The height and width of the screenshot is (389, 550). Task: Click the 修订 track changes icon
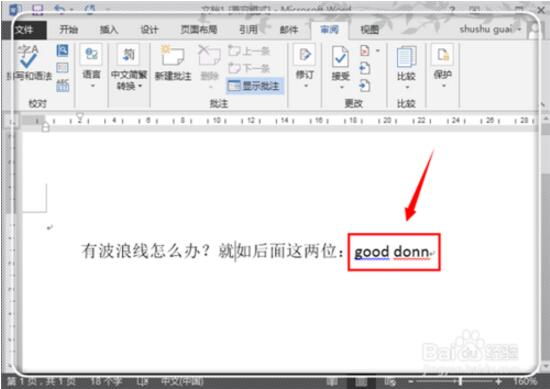pos(304,55)
